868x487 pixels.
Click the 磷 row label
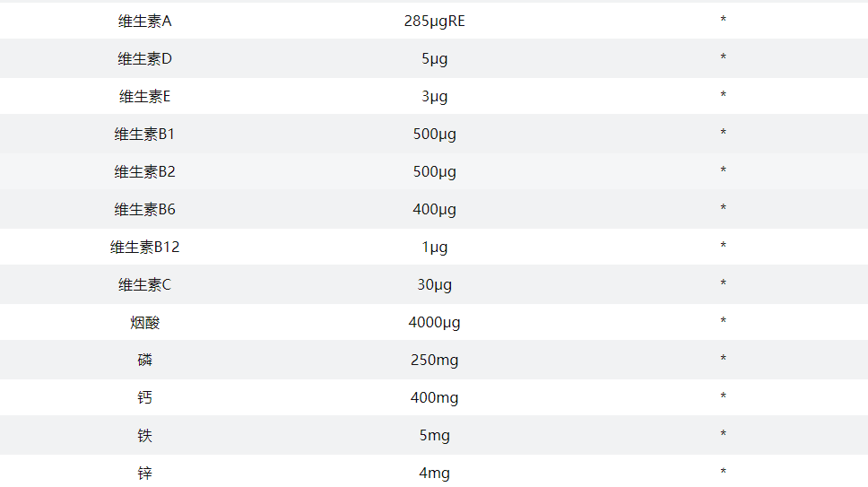(x=144, y=360)
